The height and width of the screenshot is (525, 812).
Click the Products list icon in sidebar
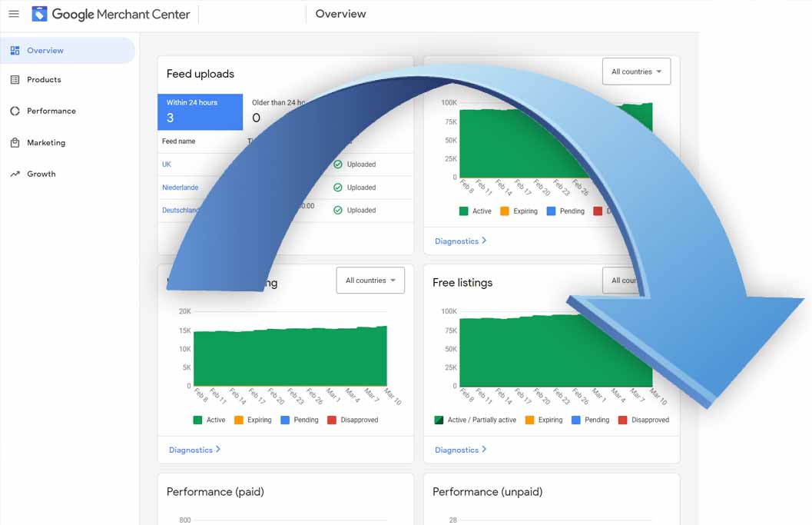click(15, 80)
